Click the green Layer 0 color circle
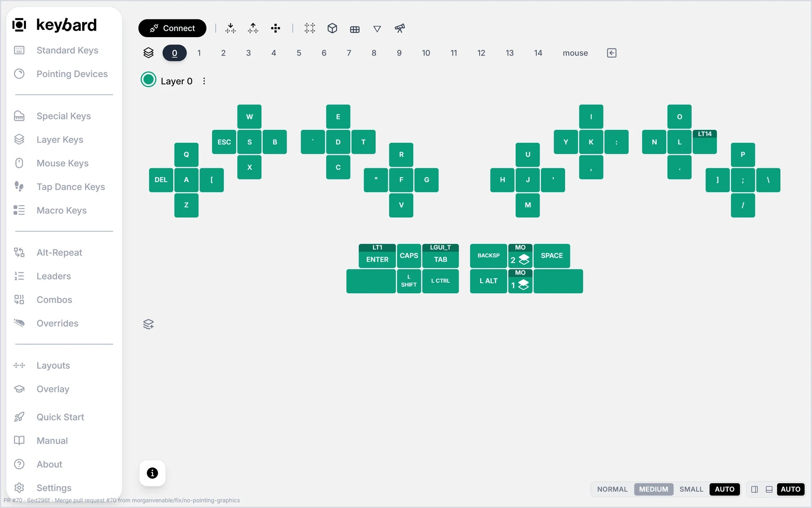 point(148,80)
